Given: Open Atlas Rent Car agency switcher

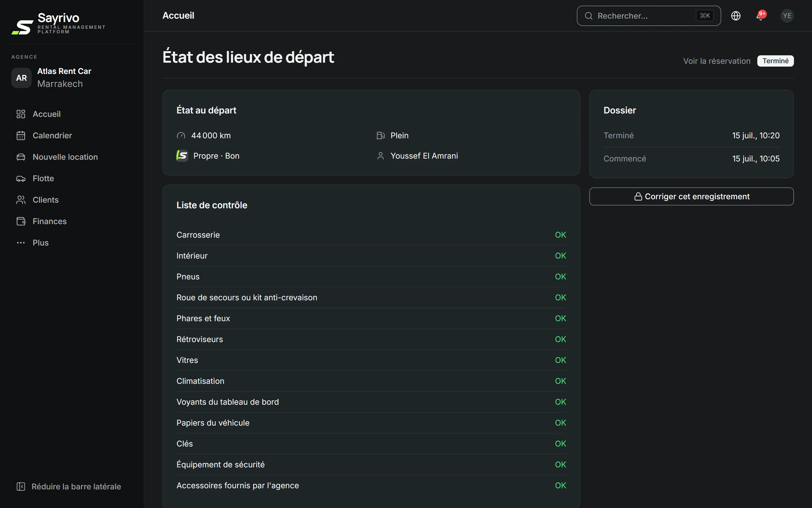Looking at the screenshot, I should click(72, 78).
